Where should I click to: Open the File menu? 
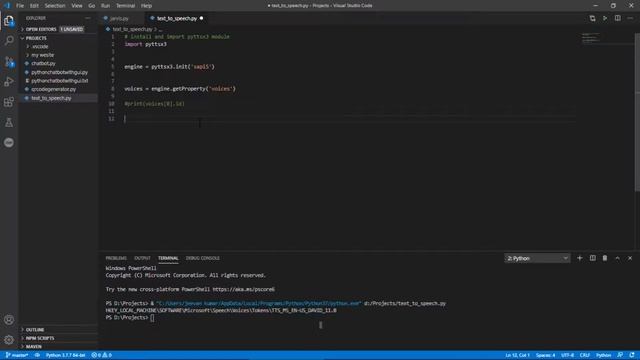(20, 6)
